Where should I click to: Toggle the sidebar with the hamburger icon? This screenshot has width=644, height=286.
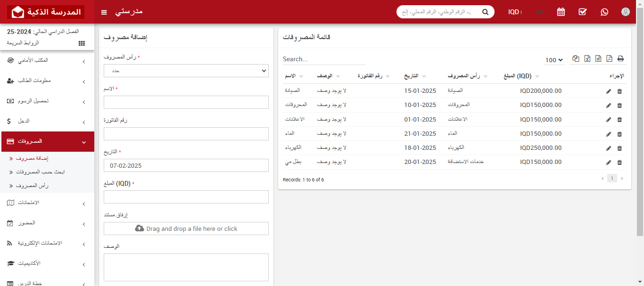104,12
